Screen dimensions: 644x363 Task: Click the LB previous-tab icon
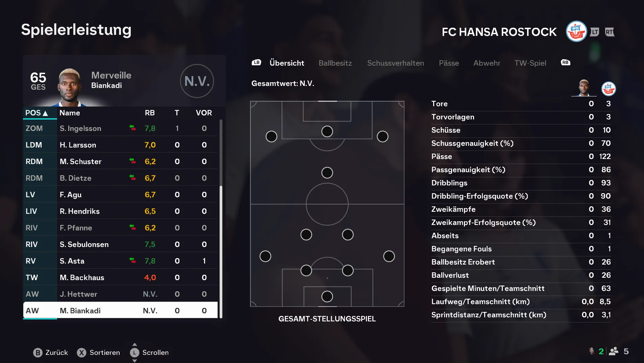[256, 63]
